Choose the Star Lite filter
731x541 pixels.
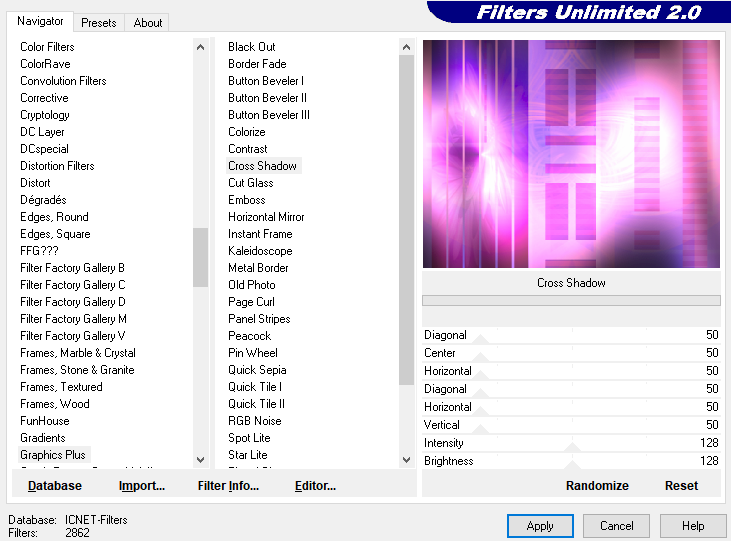tap(248, 455)
